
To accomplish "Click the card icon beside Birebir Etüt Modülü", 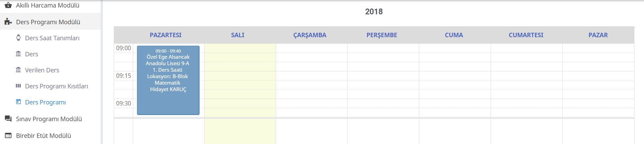I will (x=8, y=135).
